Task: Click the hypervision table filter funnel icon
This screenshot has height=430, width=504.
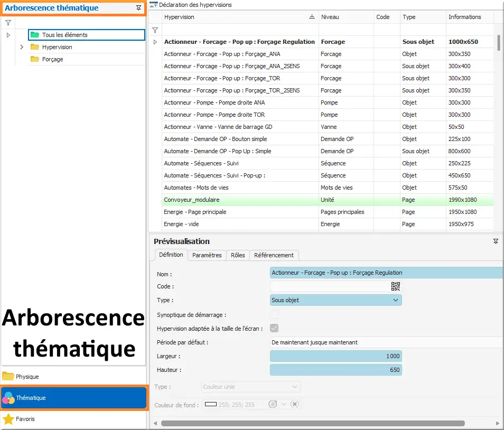Action: pyautogui.click(x=155, y=30)
